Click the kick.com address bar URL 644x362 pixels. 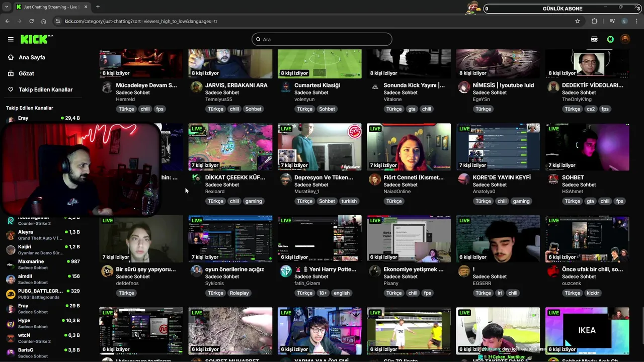[x=141, y=21]
